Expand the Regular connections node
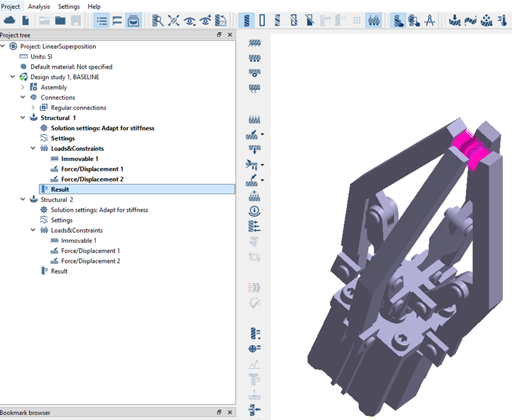The width and height of the screenshot is (512, 420). [33, 108]
